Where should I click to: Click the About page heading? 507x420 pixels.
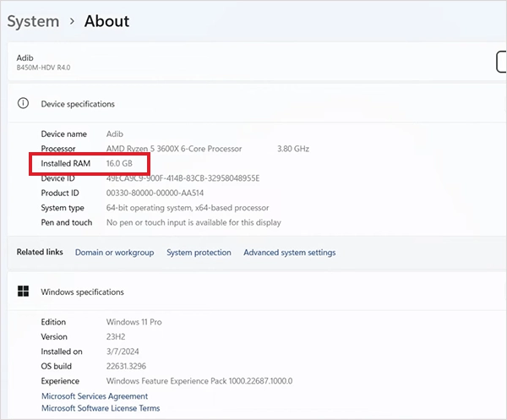point(106,21)
